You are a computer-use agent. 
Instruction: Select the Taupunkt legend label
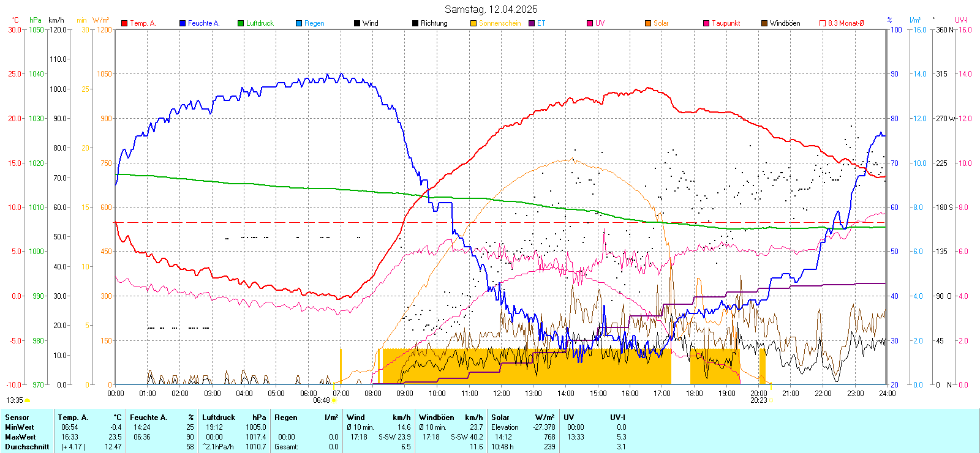click(x=726, y=23)
